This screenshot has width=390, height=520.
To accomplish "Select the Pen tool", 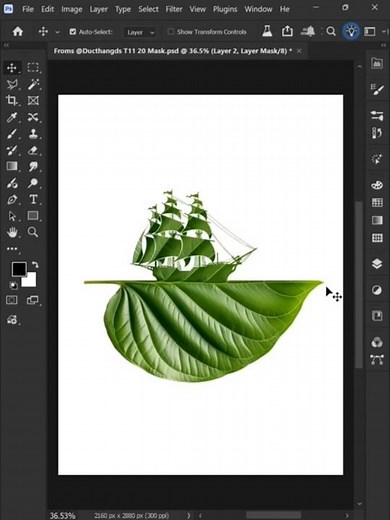I will pos(12,199).
